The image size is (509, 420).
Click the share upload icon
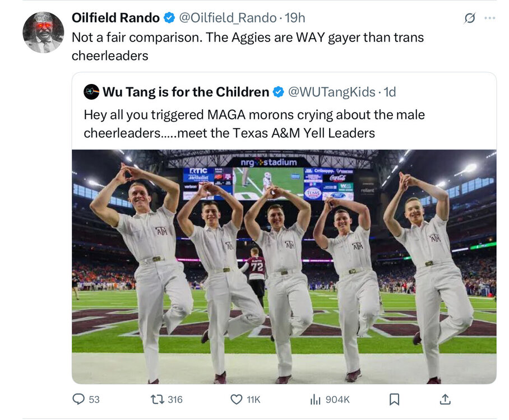pos(445,399)
